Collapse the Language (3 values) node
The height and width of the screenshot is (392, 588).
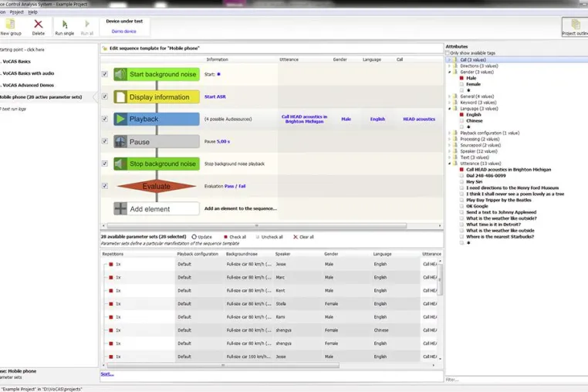450,108
